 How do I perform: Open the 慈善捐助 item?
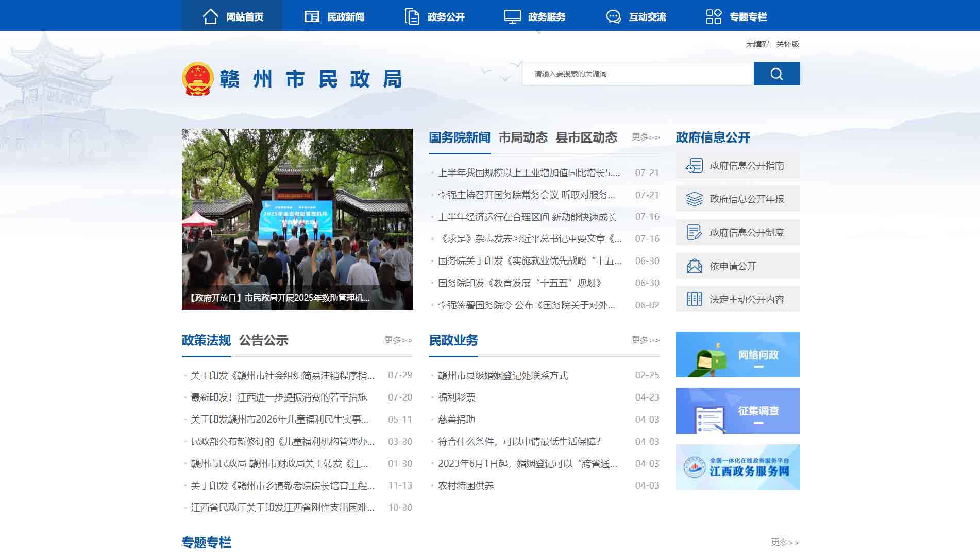[x=457, y=420]
